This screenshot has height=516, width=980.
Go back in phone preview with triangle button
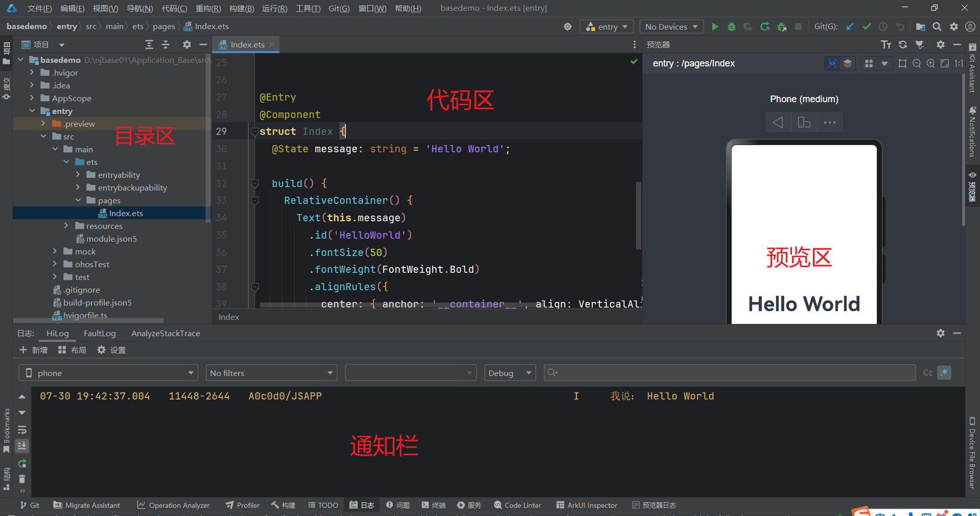tap(778, 123)
